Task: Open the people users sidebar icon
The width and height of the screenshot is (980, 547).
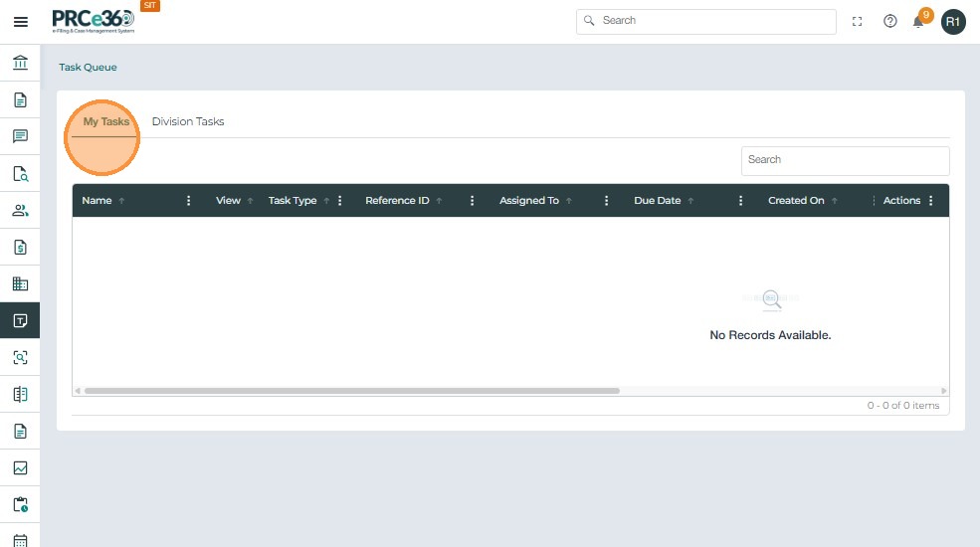Action: click(20, 211)
